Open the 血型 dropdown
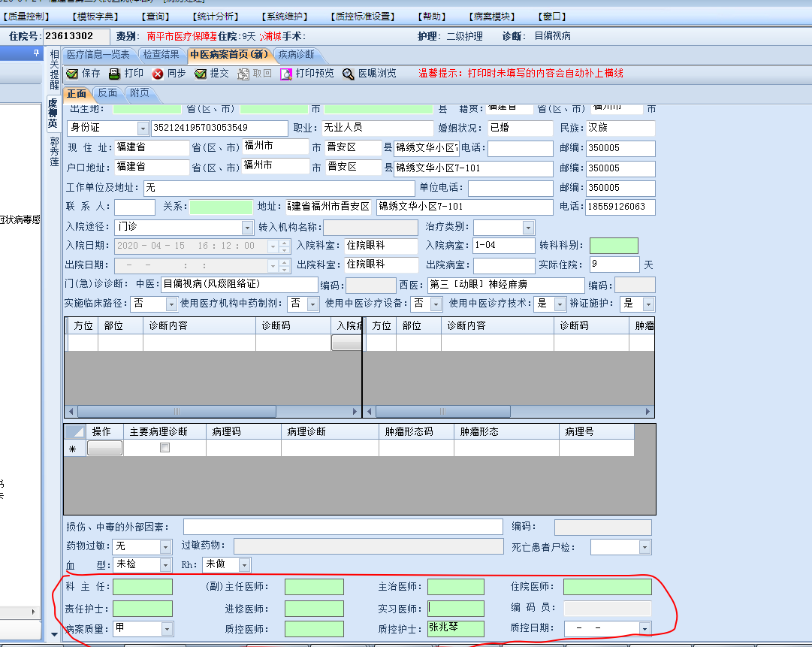The height and width of the screenshot is (647, 812). tap(166, 565)
